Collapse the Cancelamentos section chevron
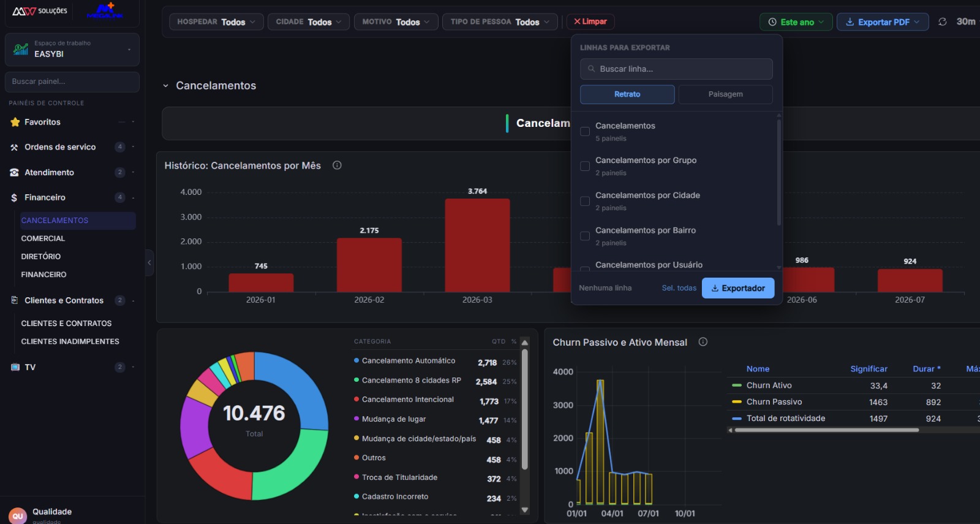Viewport: 980px width, 524px height. (165, 86)
